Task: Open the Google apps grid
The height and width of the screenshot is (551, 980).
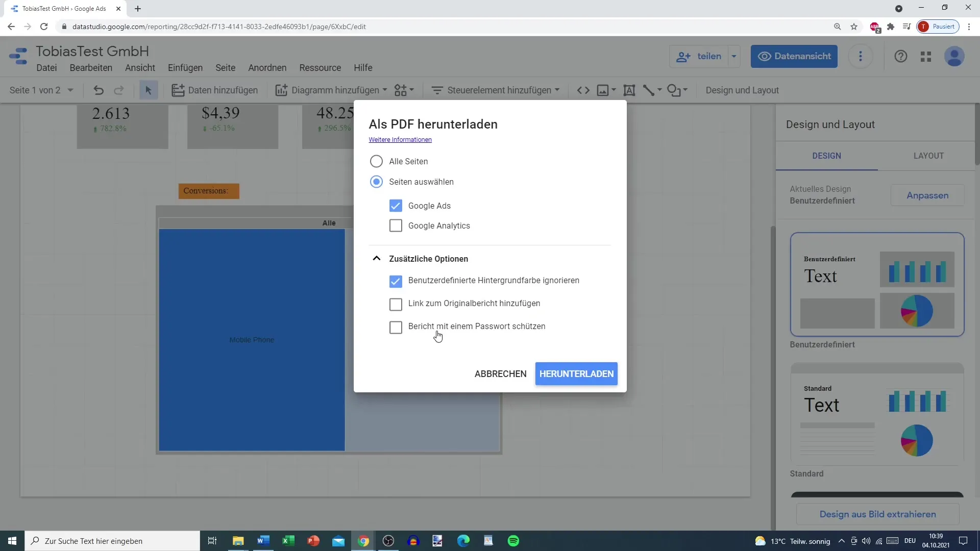Action: pyautogui.click(x=926, y=56)
